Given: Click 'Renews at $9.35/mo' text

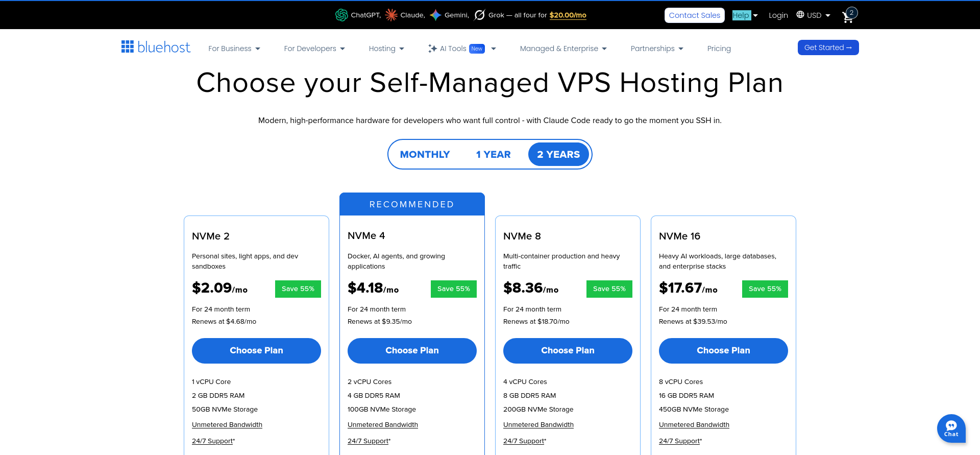Looking at the screenshot, I should [x=380, y=322].
